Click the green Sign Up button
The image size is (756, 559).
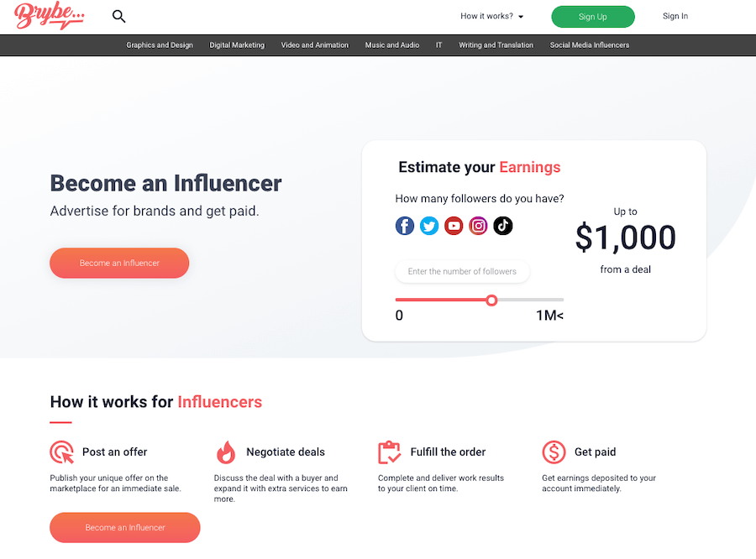coord(593,17)
